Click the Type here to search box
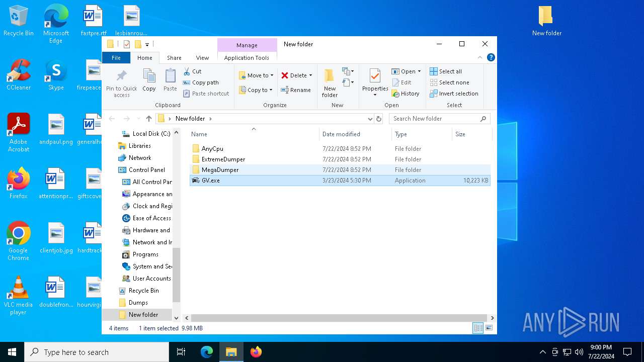The image size is (644, 362). (97, 352)
